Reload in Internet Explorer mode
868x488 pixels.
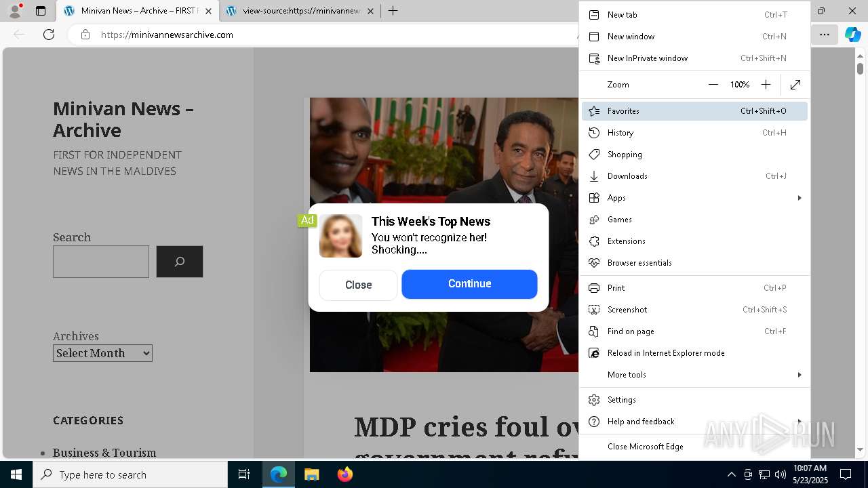point(694,353)
